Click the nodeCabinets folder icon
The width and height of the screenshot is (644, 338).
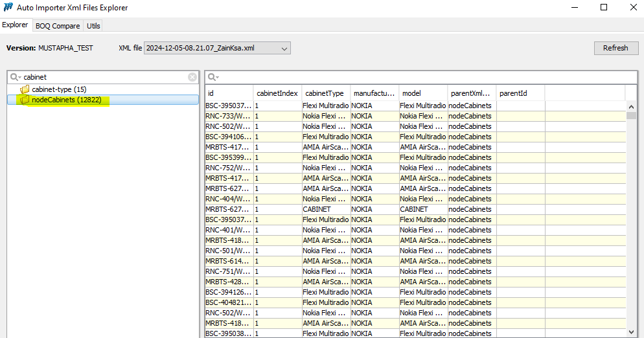click(x=25, y=100)
